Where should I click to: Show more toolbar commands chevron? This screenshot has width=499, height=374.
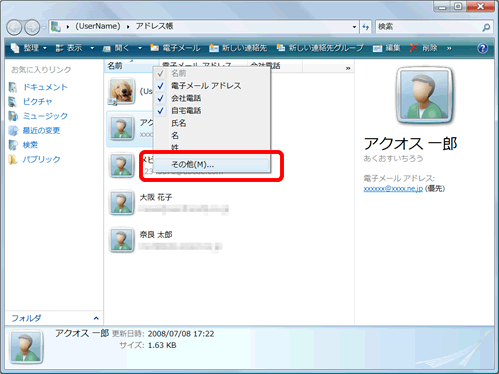pos(449,49)
